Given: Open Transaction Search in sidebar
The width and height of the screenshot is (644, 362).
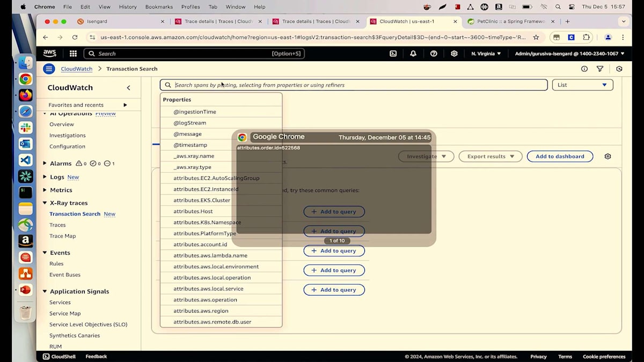Looking at the screenshot, I should pyautogui.click(x=75, y=214).
